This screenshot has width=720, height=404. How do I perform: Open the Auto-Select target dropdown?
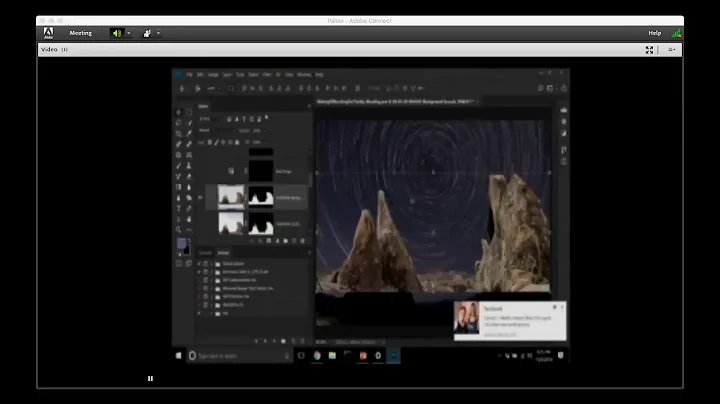click(x=213, y=88)
